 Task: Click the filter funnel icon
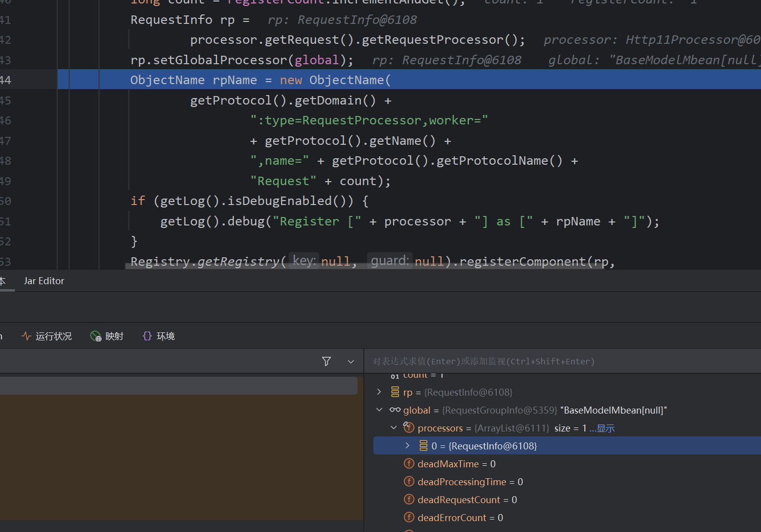point(326,361)
